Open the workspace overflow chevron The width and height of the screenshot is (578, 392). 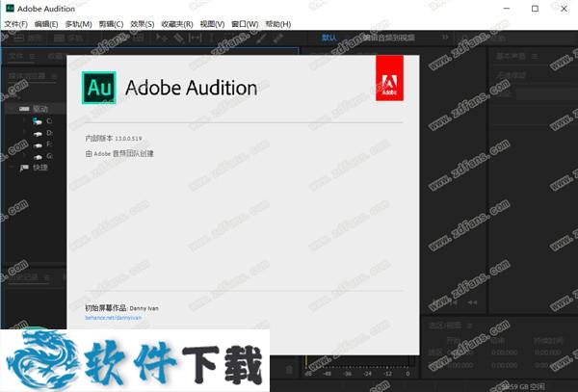click(445, 38)
